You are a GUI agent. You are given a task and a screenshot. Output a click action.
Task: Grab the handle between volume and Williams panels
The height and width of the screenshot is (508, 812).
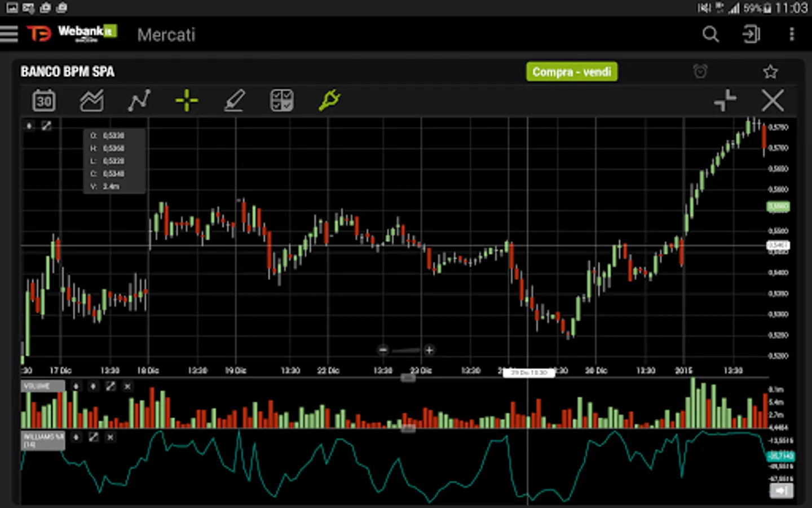[x=408, y=429]
